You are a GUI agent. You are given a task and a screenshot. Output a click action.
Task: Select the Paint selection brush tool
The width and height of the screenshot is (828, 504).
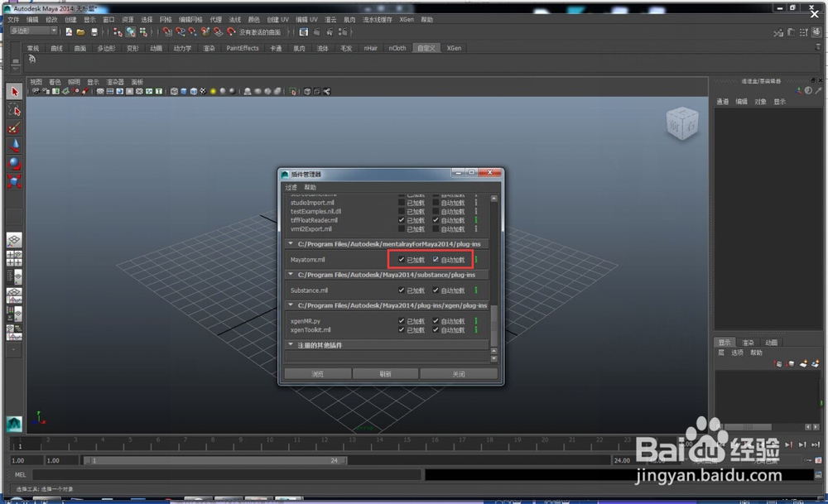pyautogui.click(x=14, y=127)
